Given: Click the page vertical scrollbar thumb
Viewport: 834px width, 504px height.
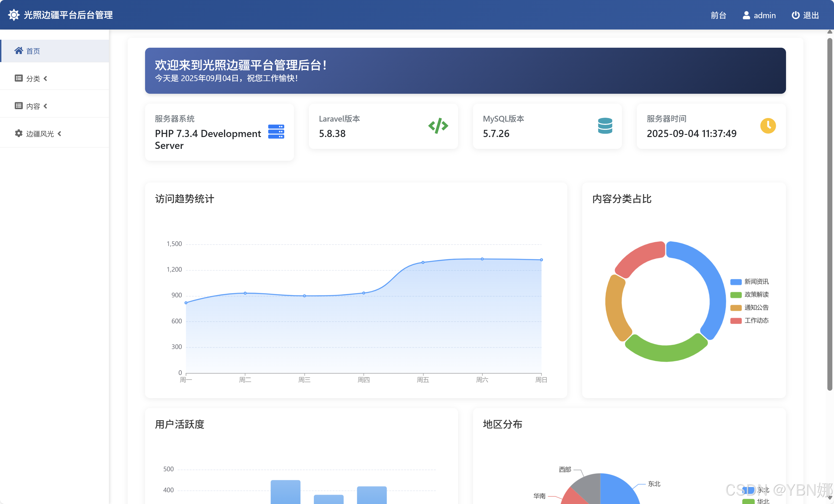Looking at the screenshot, I should pyautogui.click(x=830, y=214).
